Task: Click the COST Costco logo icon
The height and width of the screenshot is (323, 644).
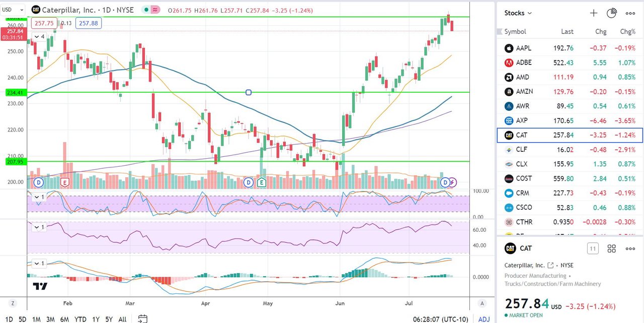Action: click(509, 178)
